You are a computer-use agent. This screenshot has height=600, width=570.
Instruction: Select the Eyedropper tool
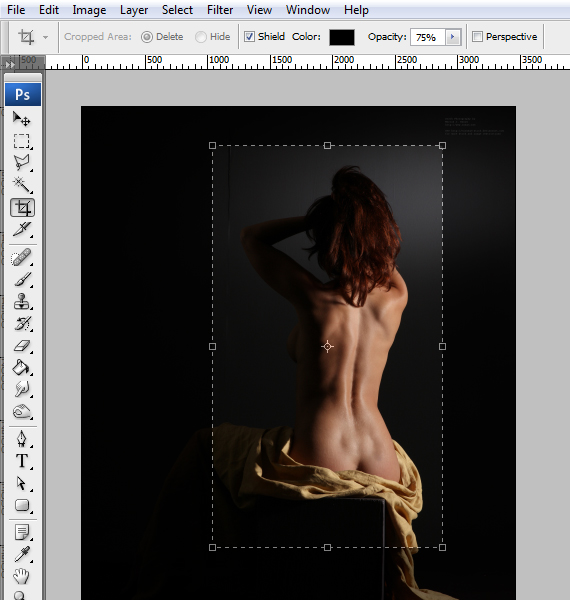point(21,554)
